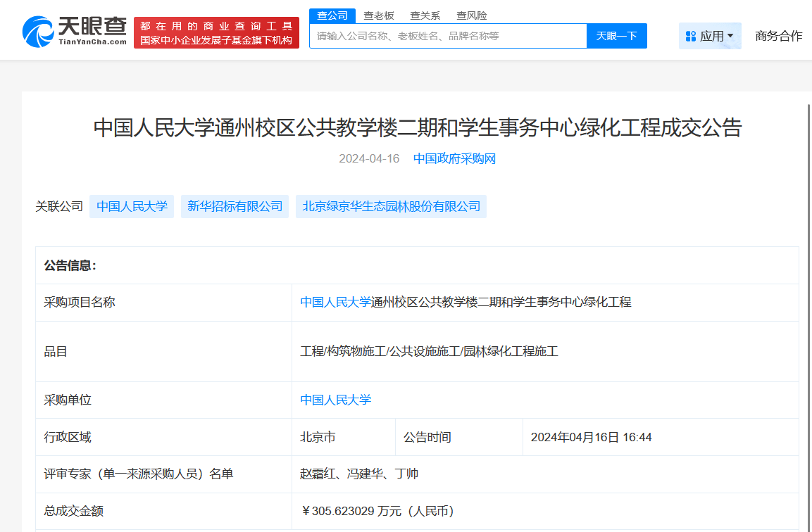The height and width of the screenshot is (532, 812).
Task: Click the announcement title heading
Action: click(x=418, y=127)
